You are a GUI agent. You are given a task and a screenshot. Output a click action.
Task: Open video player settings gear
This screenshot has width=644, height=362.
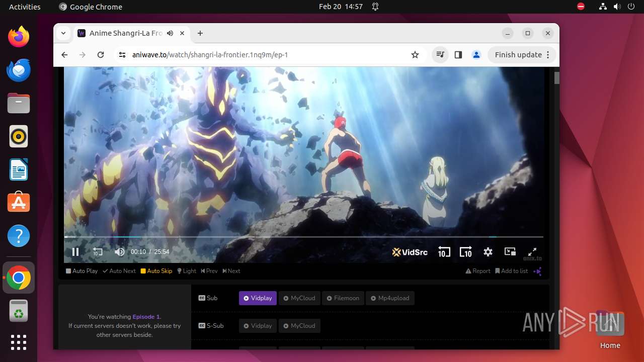click(x=488, y=252)
